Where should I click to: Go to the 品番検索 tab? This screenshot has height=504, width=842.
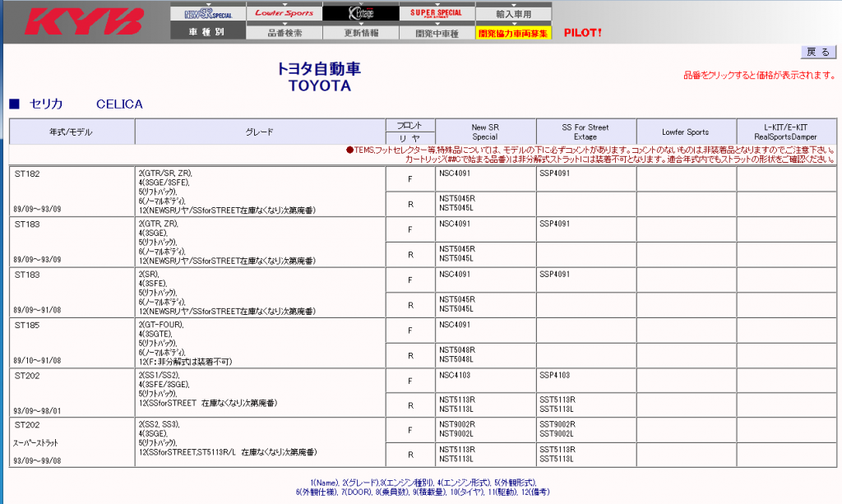pos(284,32)
